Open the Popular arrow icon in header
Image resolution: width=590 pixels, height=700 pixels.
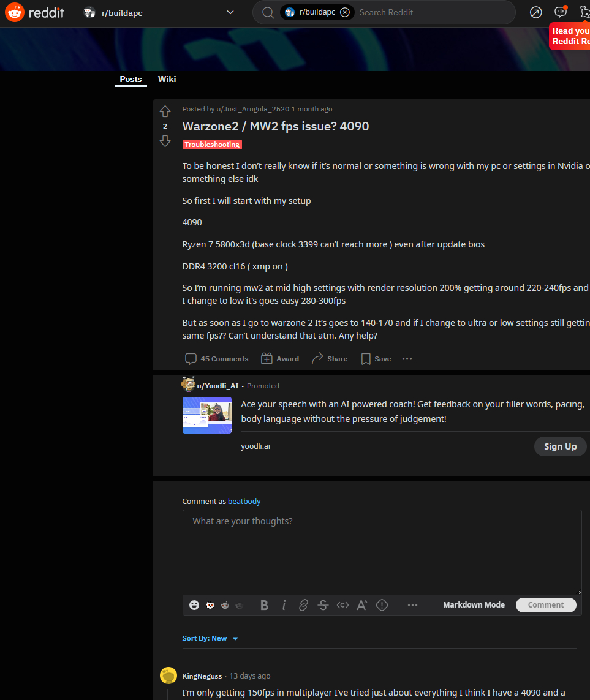click(535, 12)
